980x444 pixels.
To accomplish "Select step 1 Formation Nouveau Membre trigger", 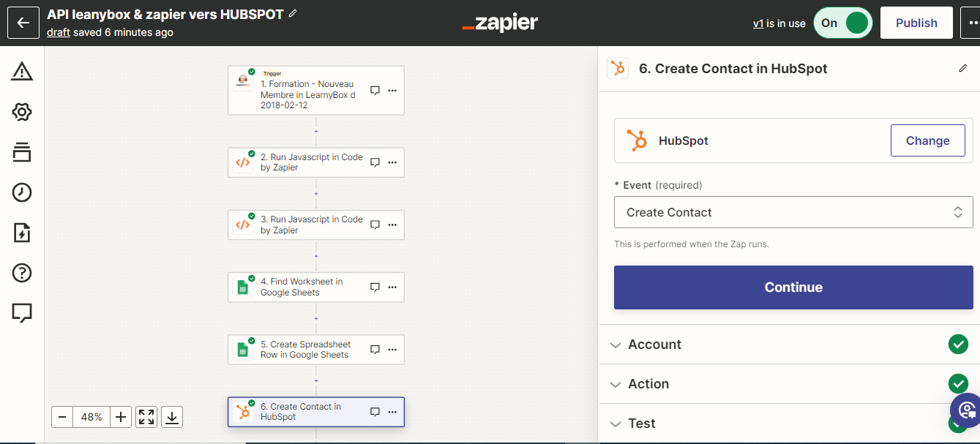I will (316, 91).
